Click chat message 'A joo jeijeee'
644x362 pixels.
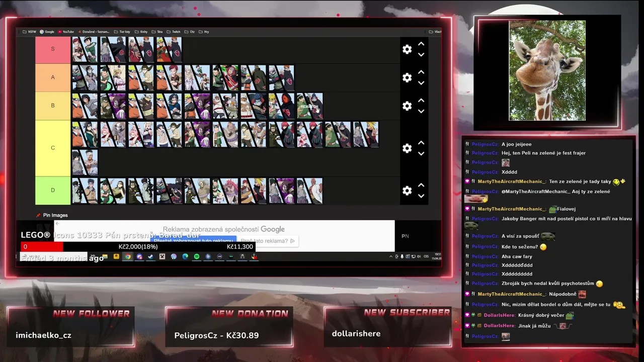[x=516, y=144]
